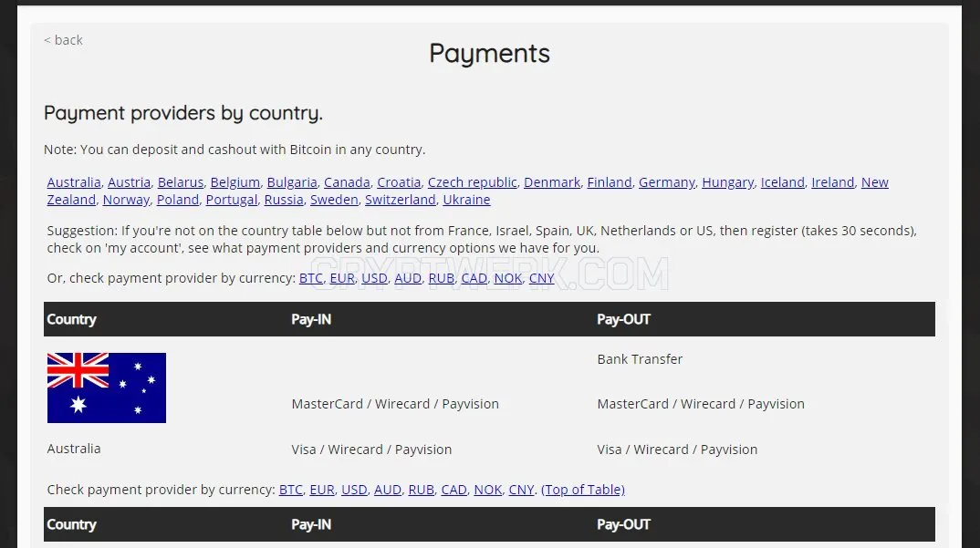The height and width of the screenshot is (548, 980).
Task: Jump to Ukraine payment providers
Action: point(466,200)
